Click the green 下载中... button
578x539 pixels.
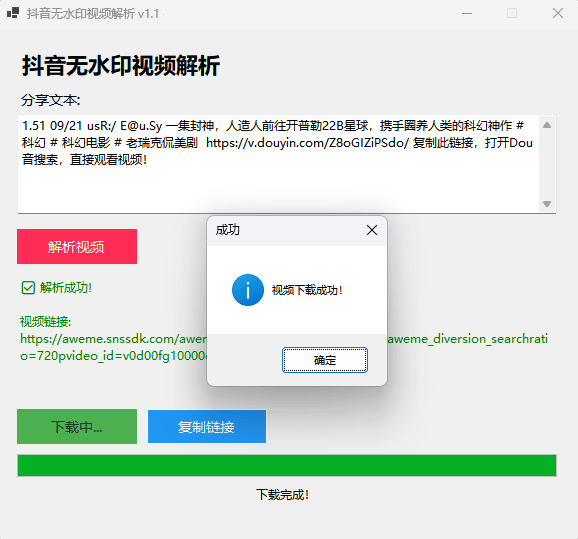[77, 427]
